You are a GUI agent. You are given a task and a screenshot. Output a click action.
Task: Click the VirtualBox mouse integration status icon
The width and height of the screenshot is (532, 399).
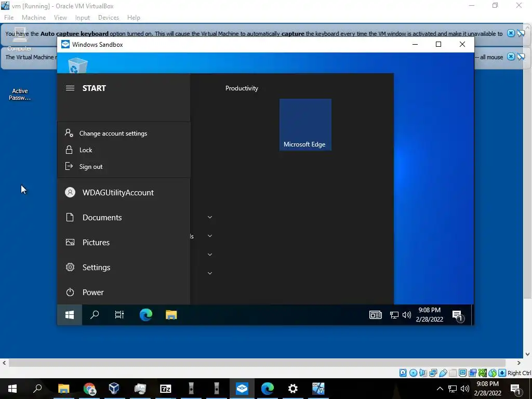pyautogui.click(x=493, y=373)
